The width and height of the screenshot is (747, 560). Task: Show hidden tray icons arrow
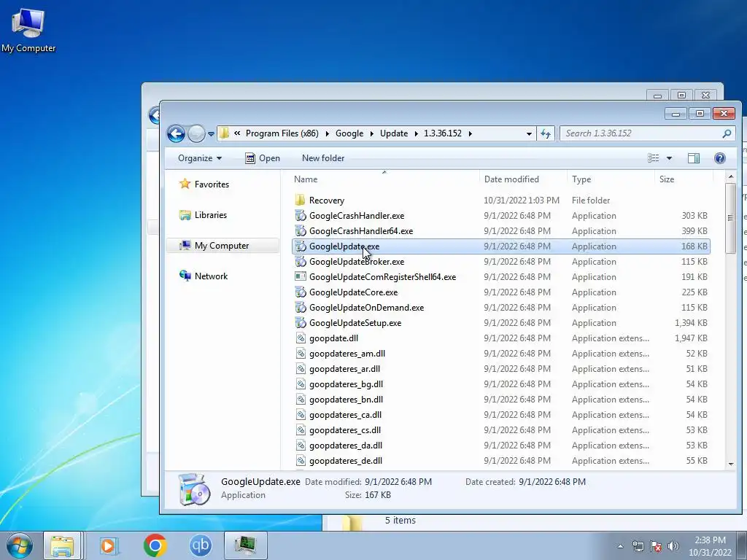pyautogui.click(x=620, y=546)
